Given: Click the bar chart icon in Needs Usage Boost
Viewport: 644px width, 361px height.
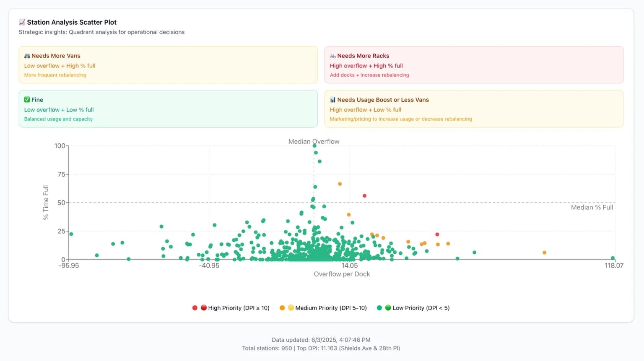Looking at the screenshot, I should pos(332,100).
